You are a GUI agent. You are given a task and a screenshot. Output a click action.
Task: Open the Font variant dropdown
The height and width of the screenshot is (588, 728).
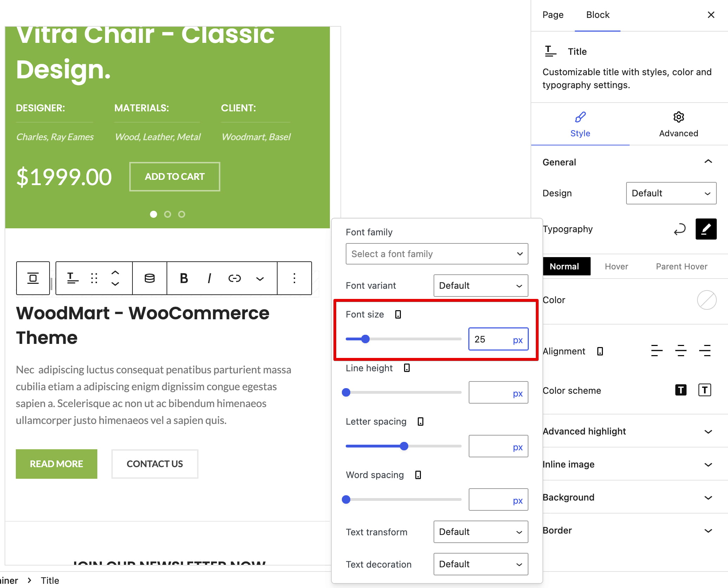click(x=481, y=285)
